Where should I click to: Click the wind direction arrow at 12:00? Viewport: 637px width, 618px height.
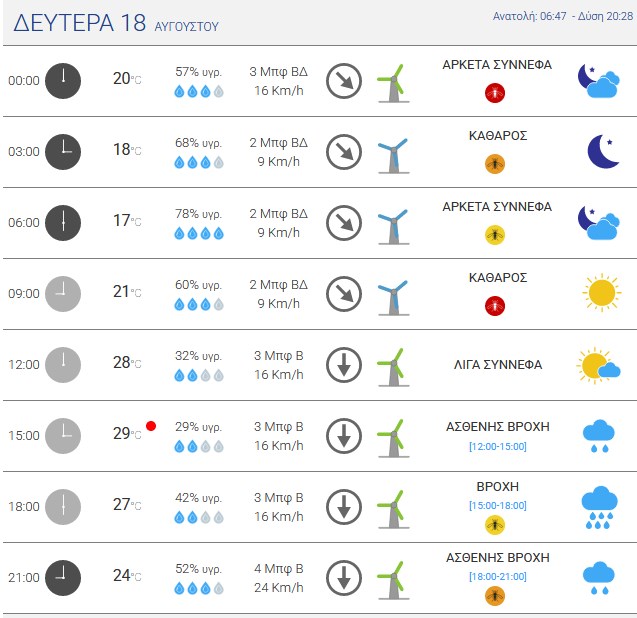[x=344, y=365]
